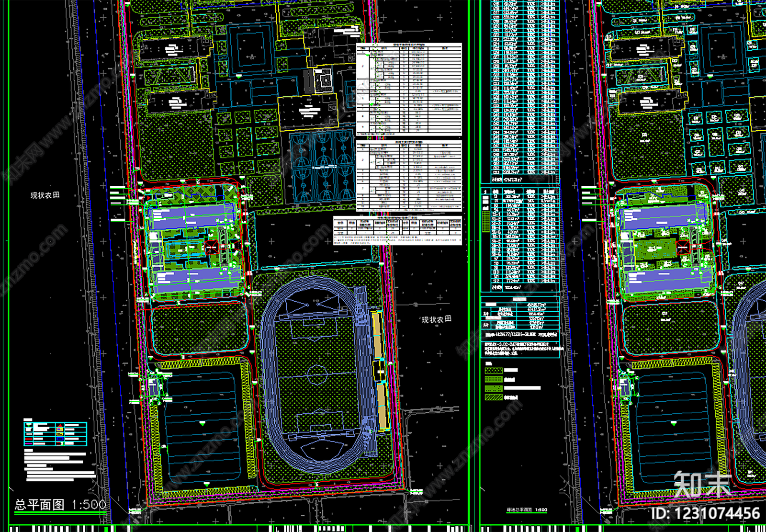
Task: Select the '现状农田' label left of the site
Action: (x=45, y=195)
